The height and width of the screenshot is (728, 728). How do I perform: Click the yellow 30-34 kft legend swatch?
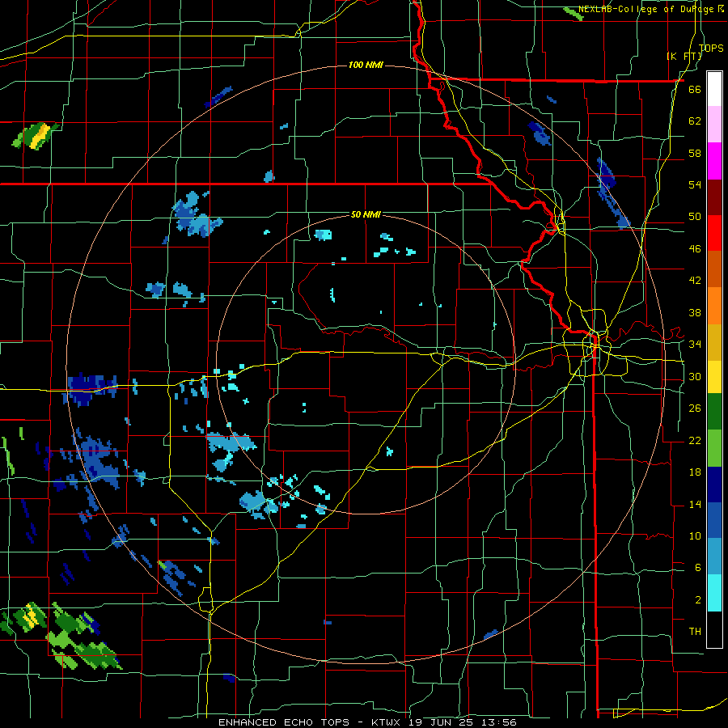pyautogui.click(x=714, y=376)
